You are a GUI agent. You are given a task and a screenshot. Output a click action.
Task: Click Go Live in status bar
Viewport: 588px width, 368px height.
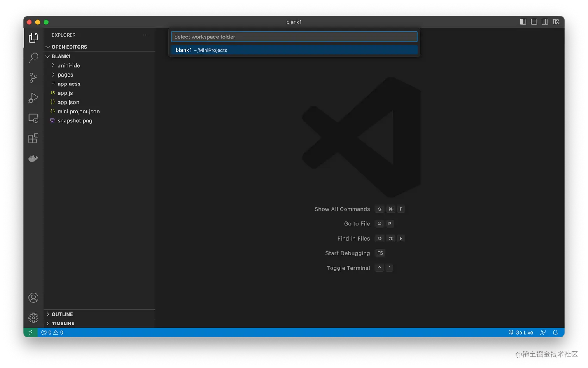click(521, 333)
